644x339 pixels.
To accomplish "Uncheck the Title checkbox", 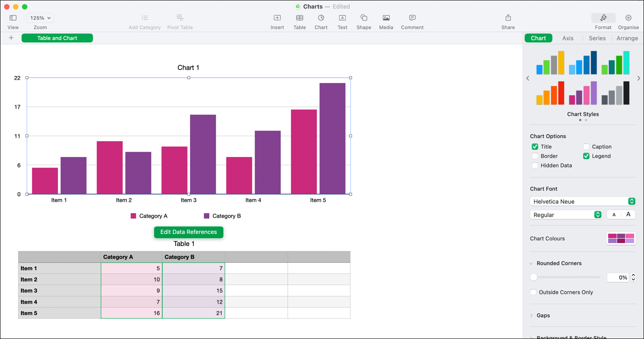I will tap(535, 147).
